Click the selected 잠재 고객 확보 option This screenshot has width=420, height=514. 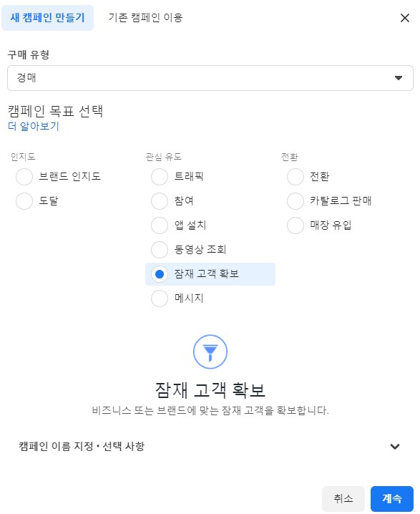pos(210,274)
